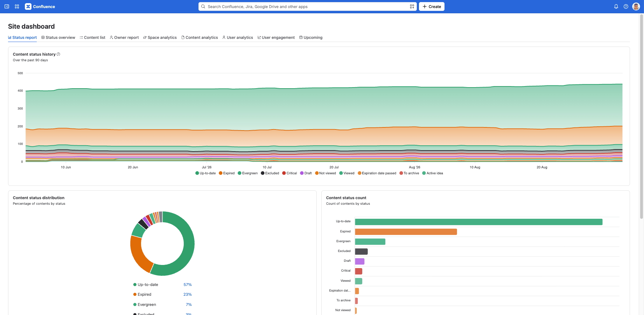
Task: Click the magnifier icon in search field
Action: pyautogui.click(x=203, y=7)
